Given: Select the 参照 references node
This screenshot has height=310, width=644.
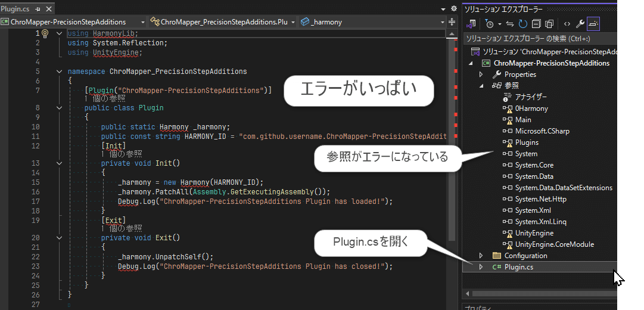Looking at the screenshot, I should [x=511, y=86].
